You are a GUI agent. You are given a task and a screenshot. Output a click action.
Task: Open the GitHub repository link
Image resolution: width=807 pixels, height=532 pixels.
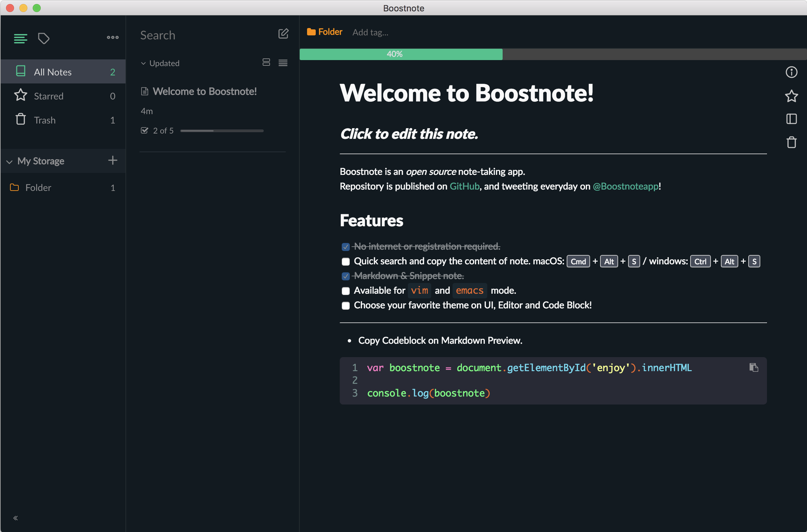pos(464,186)
